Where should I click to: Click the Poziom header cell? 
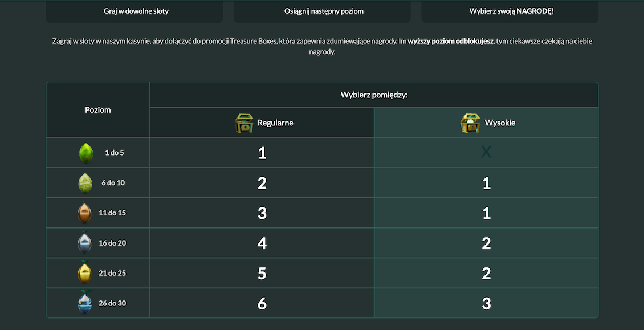tap(98, 109)
